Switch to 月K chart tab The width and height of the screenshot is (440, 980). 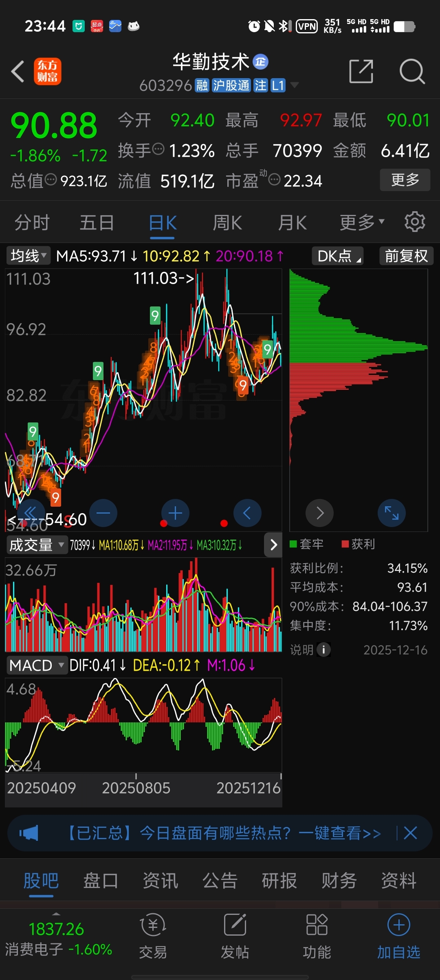tap(293, 223)
